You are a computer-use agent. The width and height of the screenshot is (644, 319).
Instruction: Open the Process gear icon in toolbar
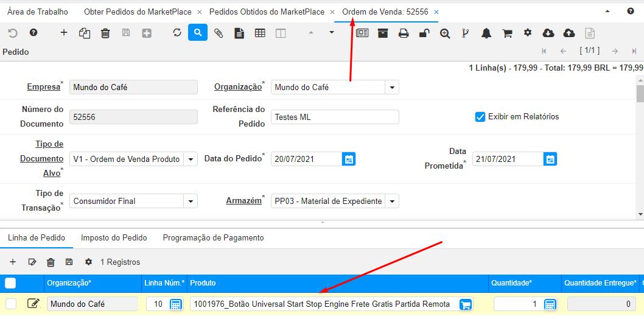(528, 32)
